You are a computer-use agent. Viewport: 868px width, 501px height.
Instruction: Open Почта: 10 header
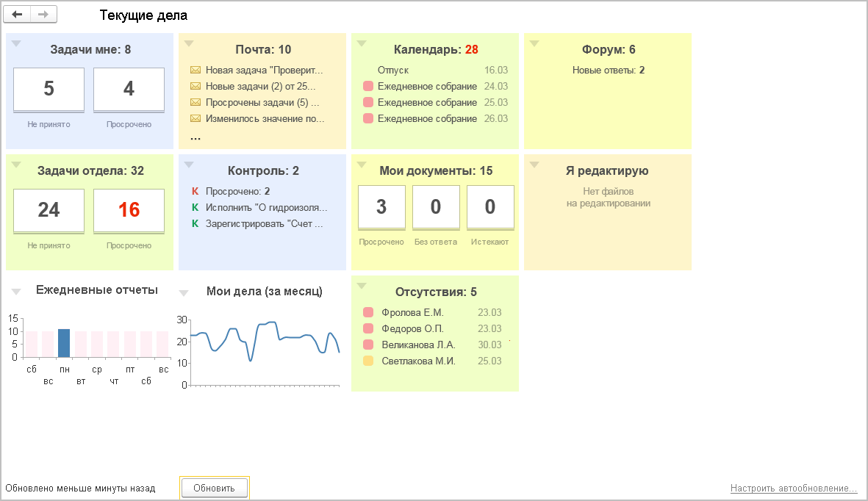[x=263, y=50]
